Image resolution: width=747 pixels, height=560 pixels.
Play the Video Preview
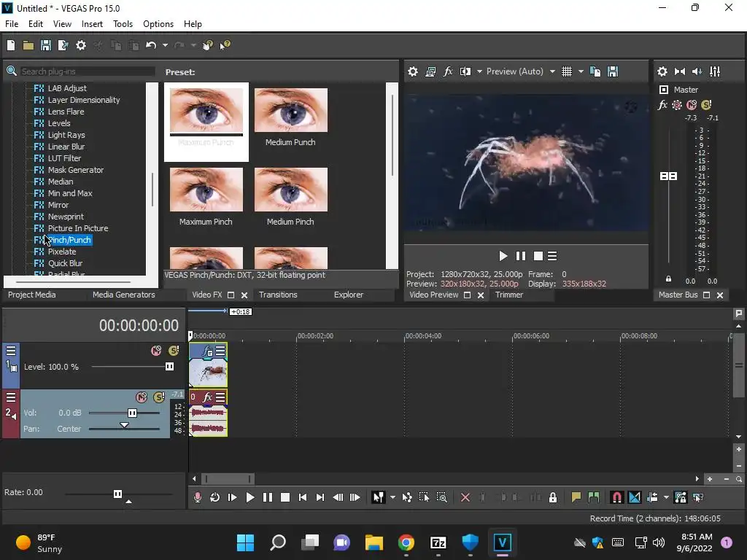503,256
